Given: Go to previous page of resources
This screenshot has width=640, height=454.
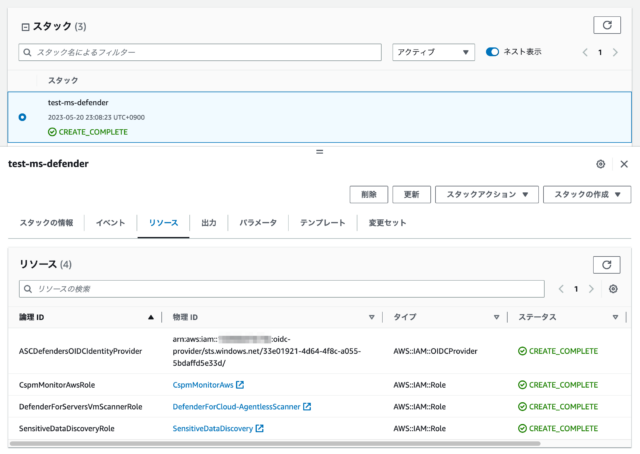Looking at the screenshot, I should [561, 289].
